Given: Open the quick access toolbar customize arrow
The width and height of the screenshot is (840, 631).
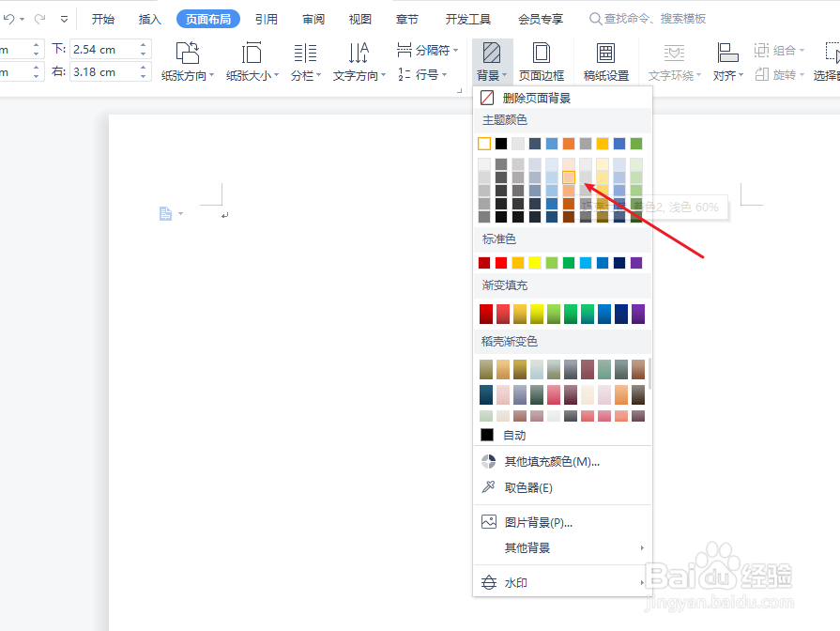Looking at the screenshot, I should (64, 20).
